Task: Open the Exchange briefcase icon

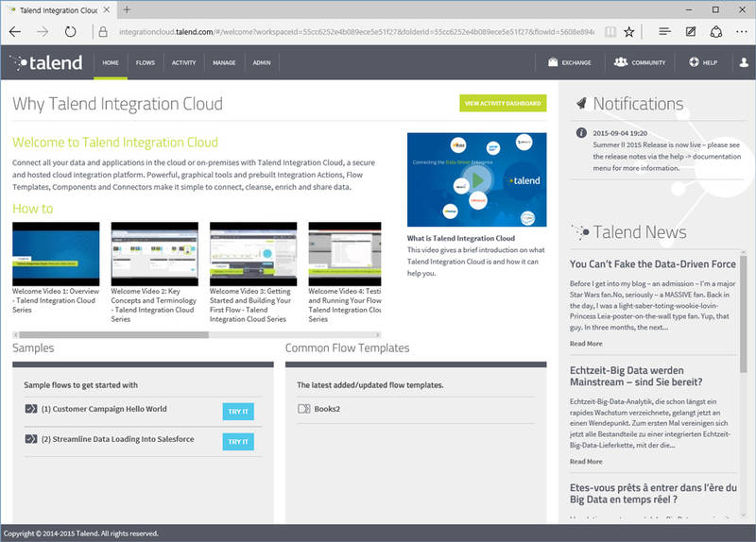Action: [553, 62]
